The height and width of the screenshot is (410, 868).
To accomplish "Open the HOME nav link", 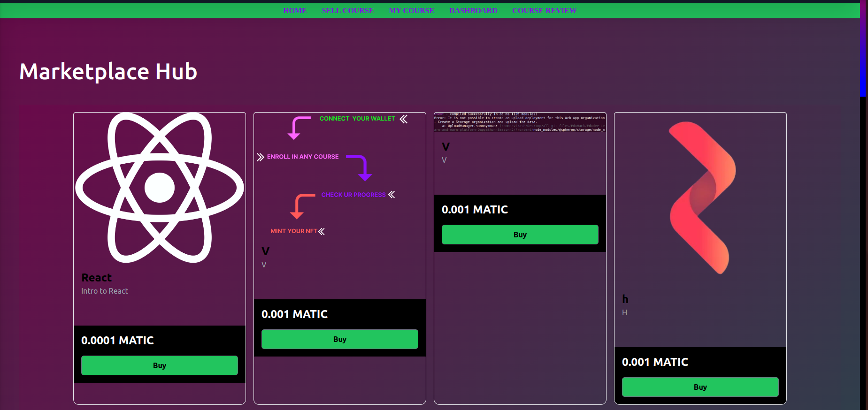I will [x=295, y=10].
